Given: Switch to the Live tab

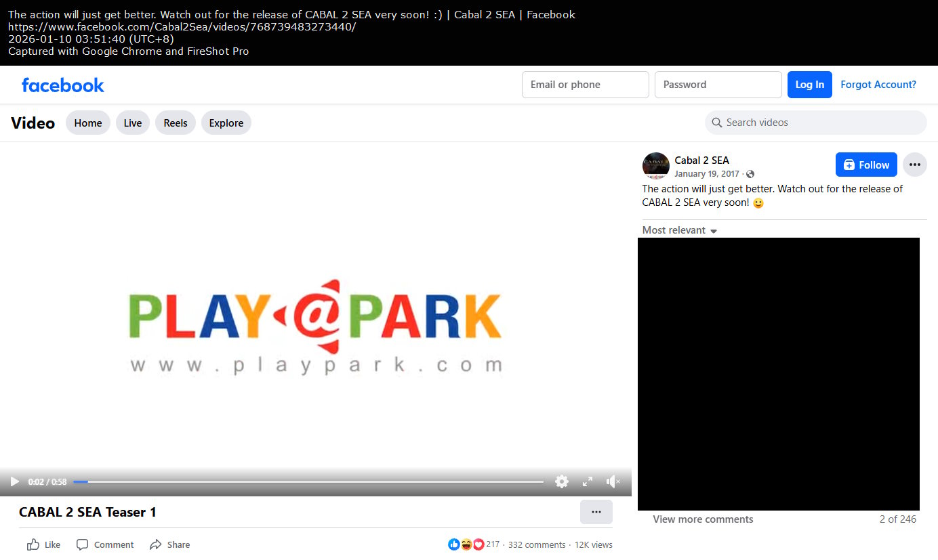Looking at the screenshot, I should tap(132, 123).
